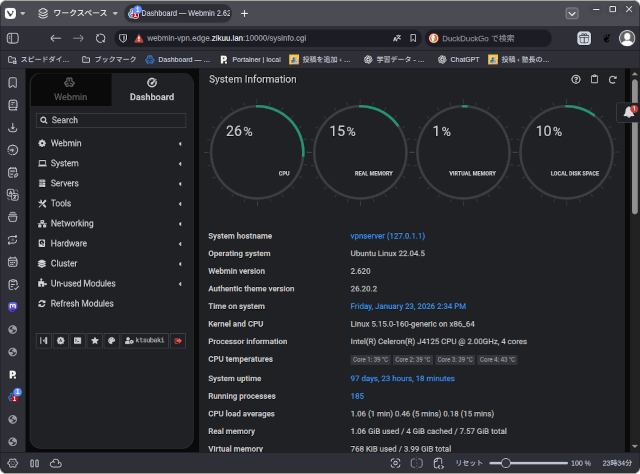Click the red logout icon
Screen dimensions: 640x474
coord(178,341)
